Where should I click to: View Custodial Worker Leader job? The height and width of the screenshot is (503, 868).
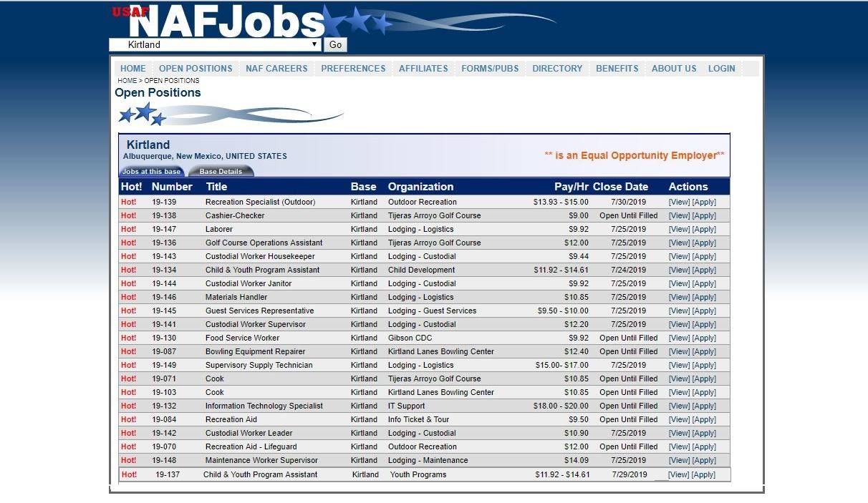(x=679, y=434)
